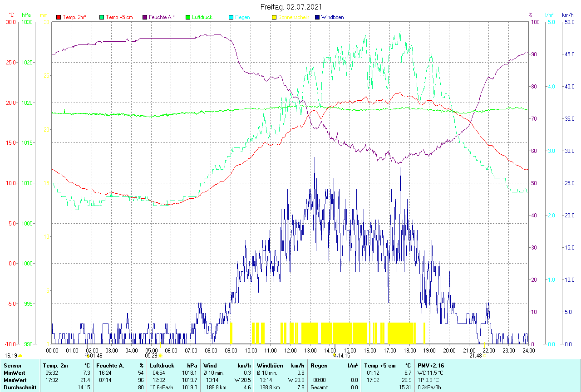This screenshot has height=392, width=581.
Task: Click the '0.3hPa/3h' pressure tendency value
Action: click(x=429, y=387)
